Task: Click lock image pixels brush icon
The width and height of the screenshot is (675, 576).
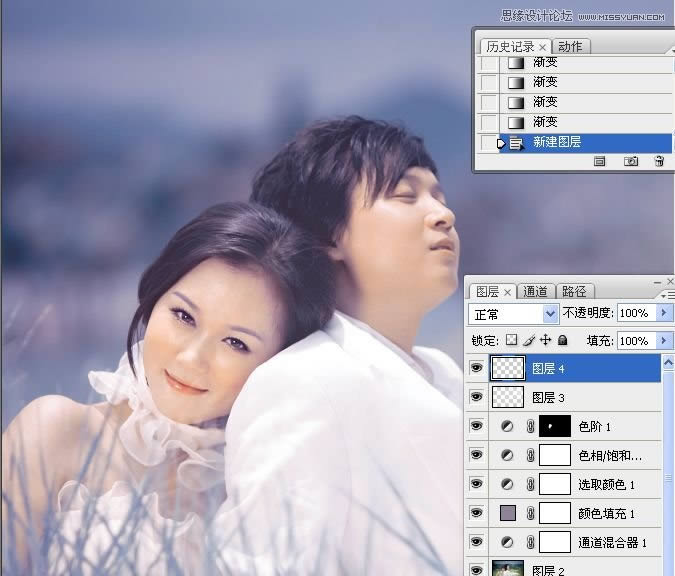Action: (x=529, y=340)
